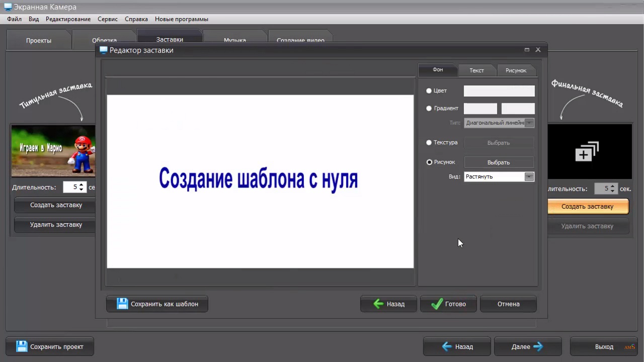Image resolution: width=644 pixels, height=362 pixels.
Task: Expand the Вид dropdown showing Растянуть
Action: [529, 176]
